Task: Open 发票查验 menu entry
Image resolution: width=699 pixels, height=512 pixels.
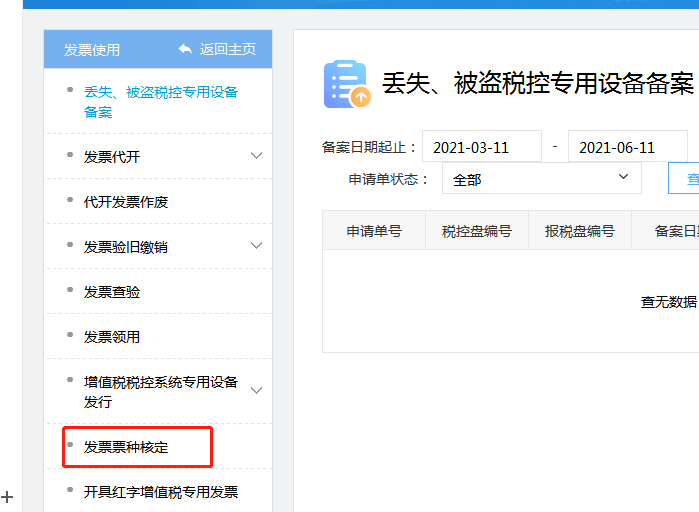Action: (x=112, y=292)
